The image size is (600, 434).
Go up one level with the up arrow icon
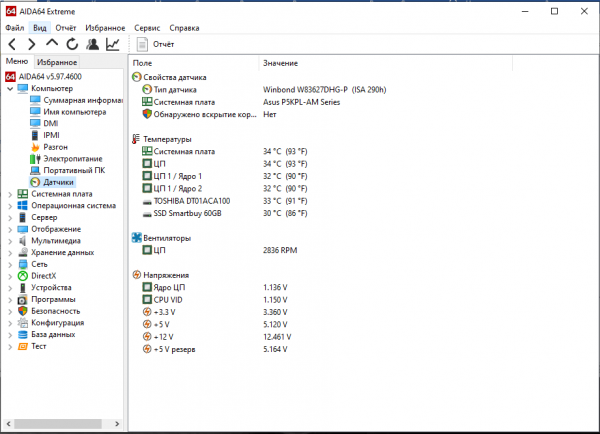52,43
